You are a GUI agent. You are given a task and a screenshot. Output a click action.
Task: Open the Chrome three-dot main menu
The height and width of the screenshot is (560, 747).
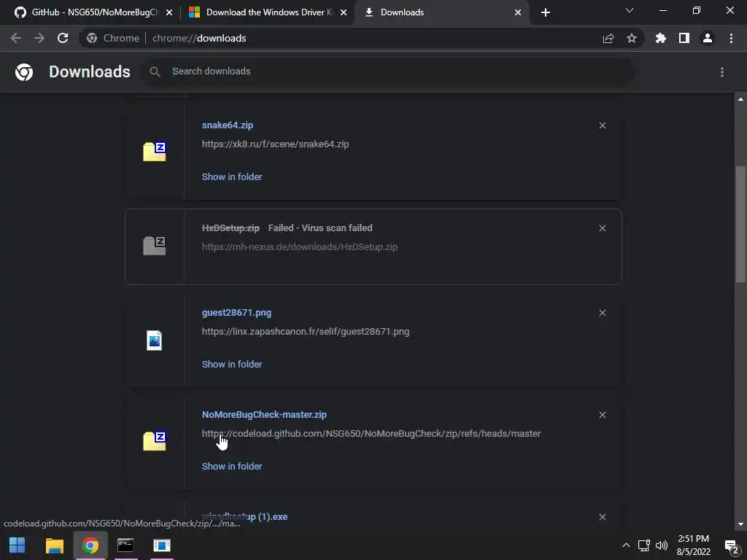(x=731, y=38)
